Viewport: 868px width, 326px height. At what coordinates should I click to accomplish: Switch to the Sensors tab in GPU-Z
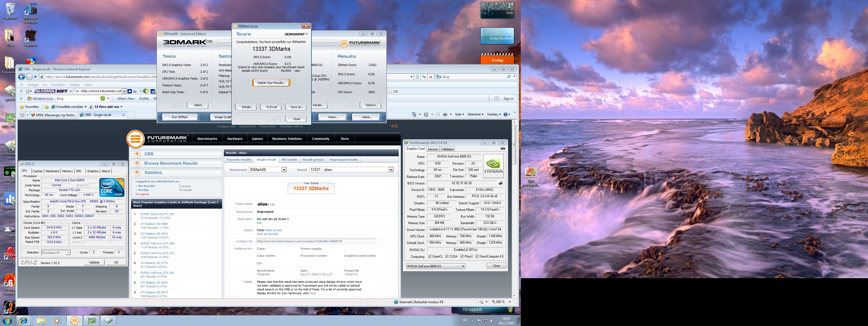[433, 149]
